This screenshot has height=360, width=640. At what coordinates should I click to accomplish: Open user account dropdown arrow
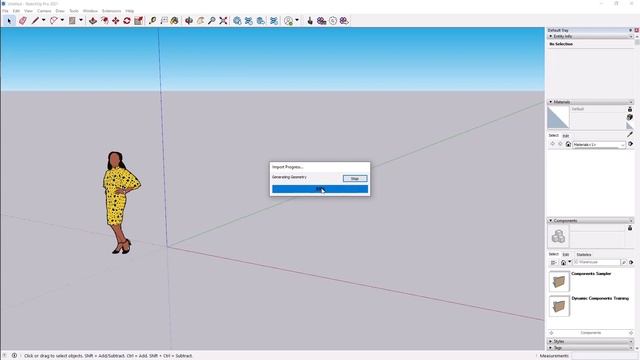tap(297, 20)
